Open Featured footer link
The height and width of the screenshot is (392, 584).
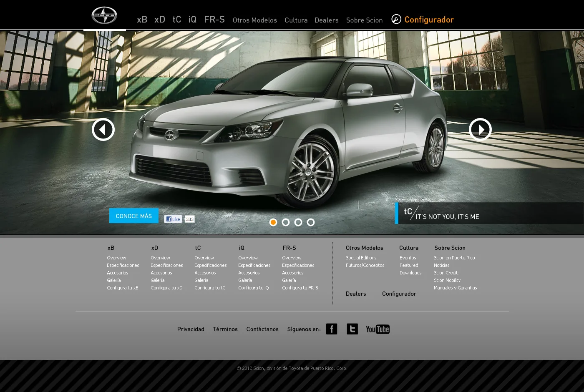409,265
